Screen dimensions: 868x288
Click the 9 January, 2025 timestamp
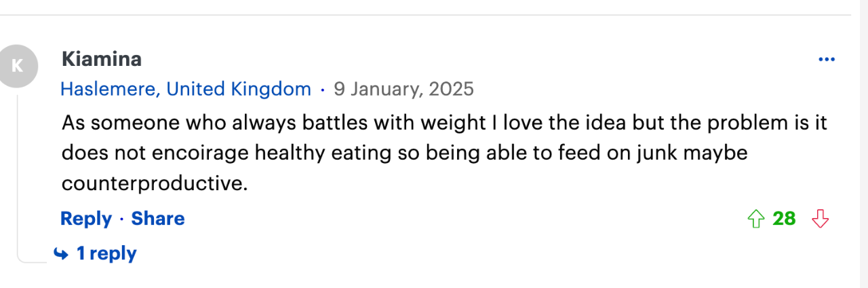click(403, 89)
